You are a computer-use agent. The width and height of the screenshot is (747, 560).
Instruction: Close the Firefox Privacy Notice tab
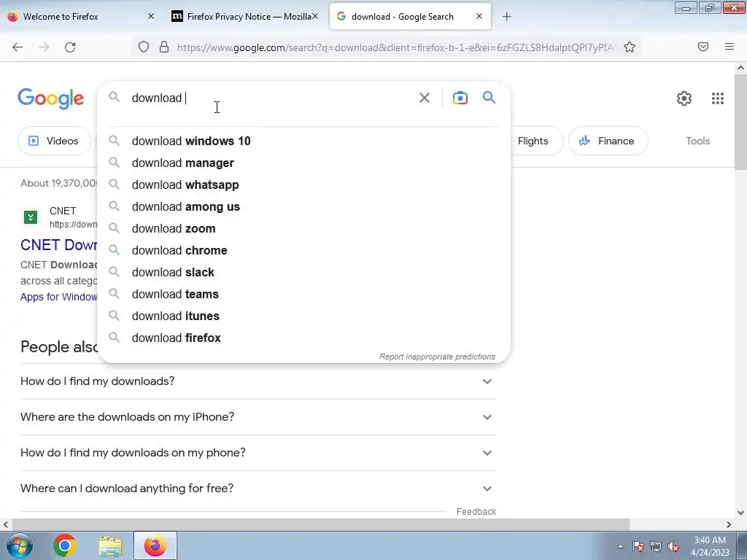pyautogui.click(x=315, y=16)
